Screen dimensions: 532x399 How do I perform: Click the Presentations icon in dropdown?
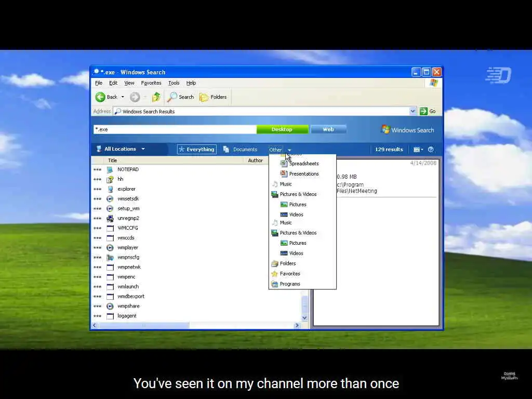click(284, 174)
